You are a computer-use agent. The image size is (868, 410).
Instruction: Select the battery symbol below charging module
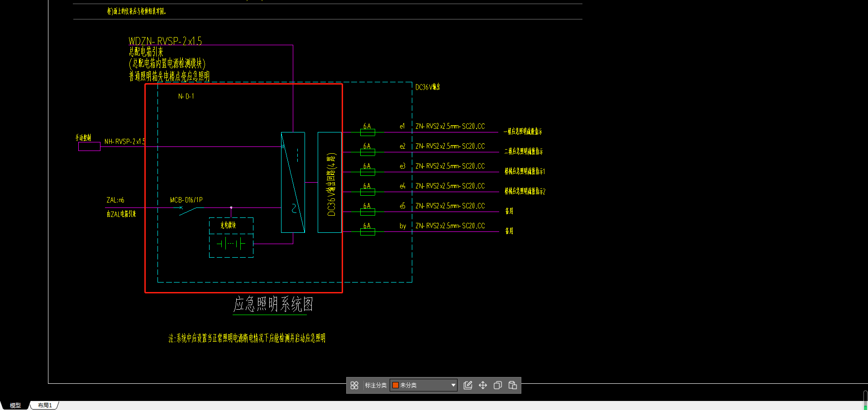click(231, 244)
